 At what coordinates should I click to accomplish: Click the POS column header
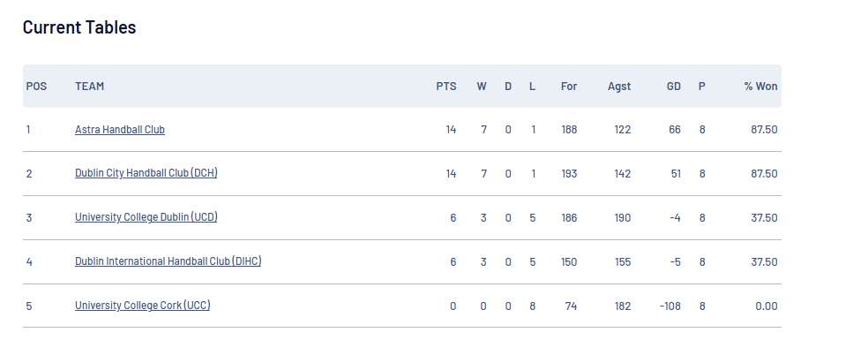point(36,87)
